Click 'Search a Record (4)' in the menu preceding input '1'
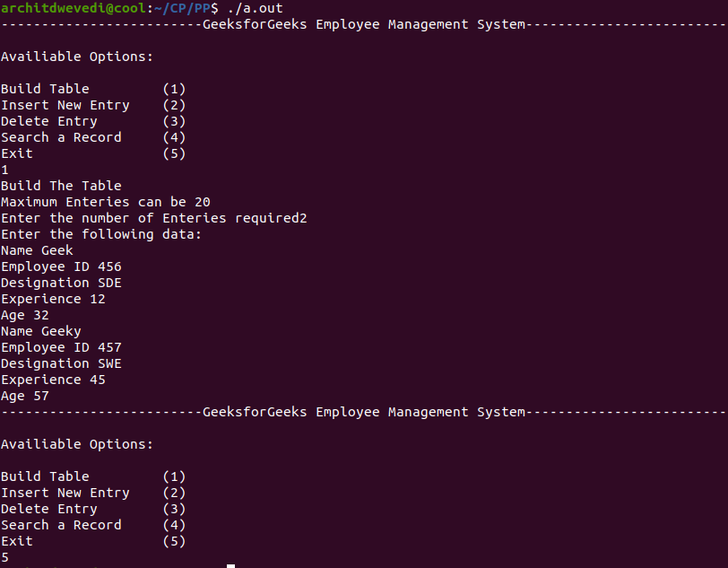 [93, 137]
